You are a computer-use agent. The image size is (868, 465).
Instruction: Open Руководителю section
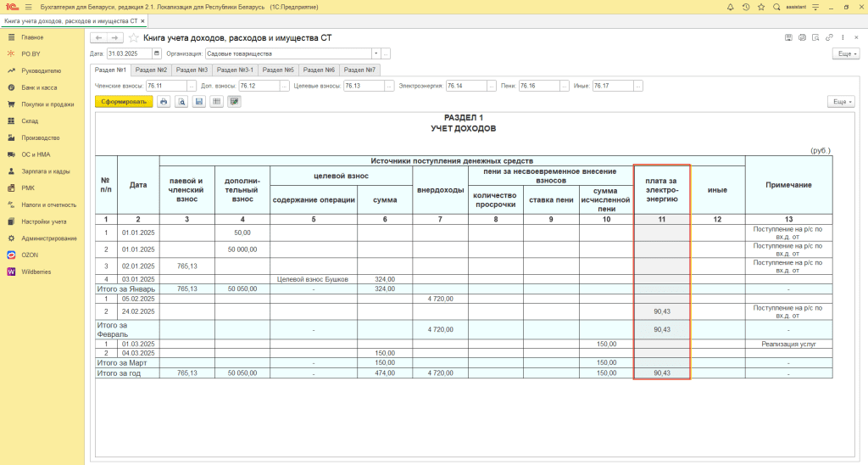[x=41, y=71]
